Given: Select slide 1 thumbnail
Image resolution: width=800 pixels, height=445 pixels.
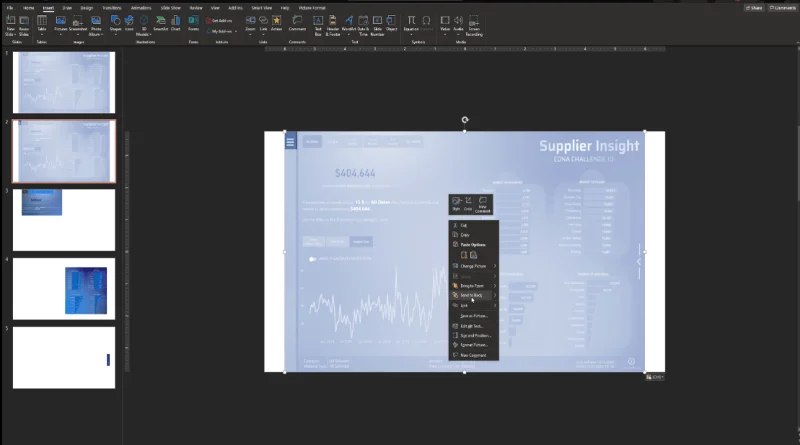Looking at the screenshot, I should 64,82.
